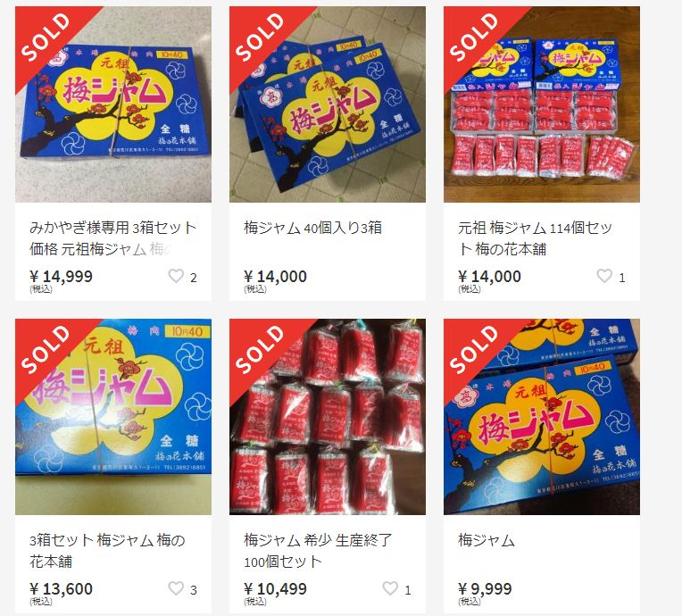The image size is (682, 616).
Task: Click heart icon on 114個セット listing
Action: (x=604, y=276)
